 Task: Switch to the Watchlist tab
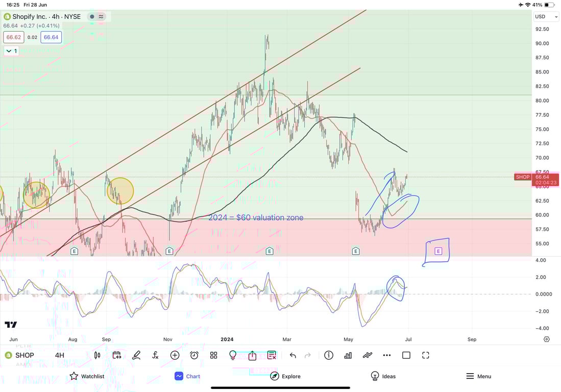tap(87, 376)
